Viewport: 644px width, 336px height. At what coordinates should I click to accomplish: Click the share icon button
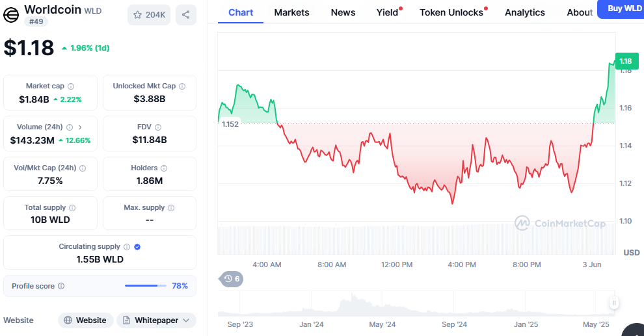(185, 15)
